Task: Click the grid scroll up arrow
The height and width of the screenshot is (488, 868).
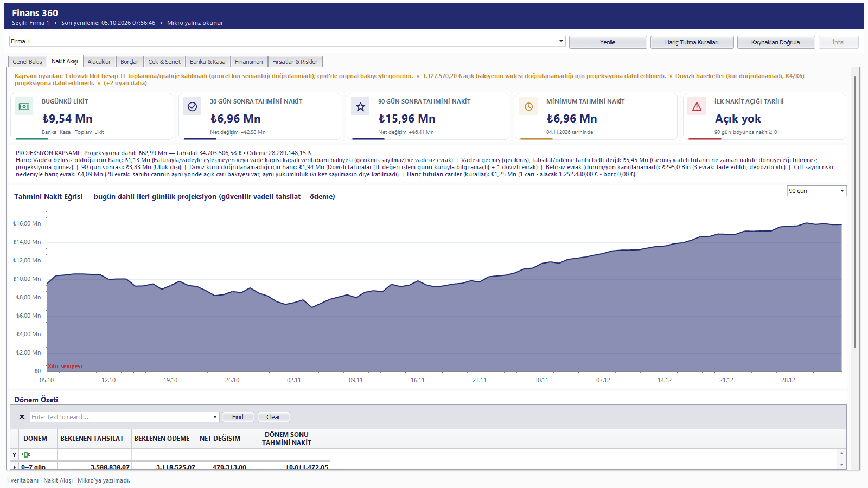Action: pyautogui.click(x=842, y=453)
